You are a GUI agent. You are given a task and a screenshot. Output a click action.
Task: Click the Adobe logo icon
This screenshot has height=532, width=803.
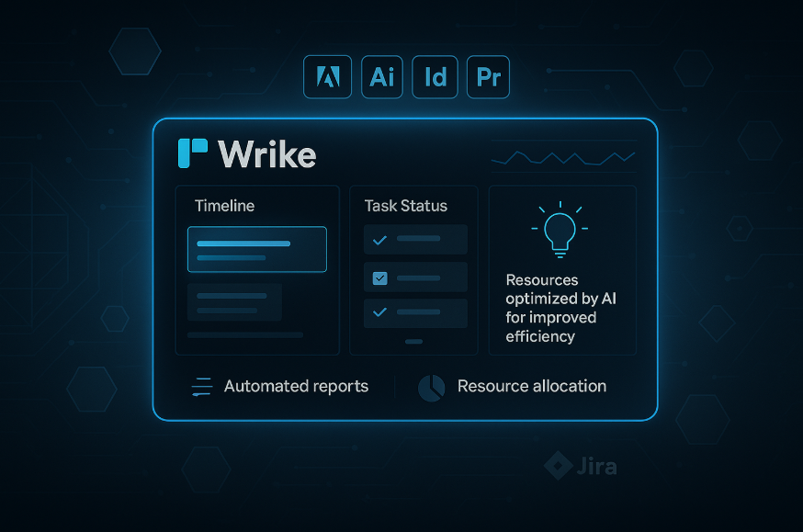click(x=327, y=77)
